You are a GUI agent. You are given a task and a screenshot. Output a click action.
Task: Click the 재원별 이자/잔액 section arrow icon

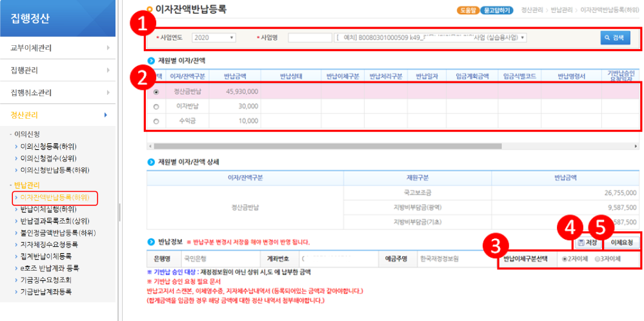click(151, 61)
